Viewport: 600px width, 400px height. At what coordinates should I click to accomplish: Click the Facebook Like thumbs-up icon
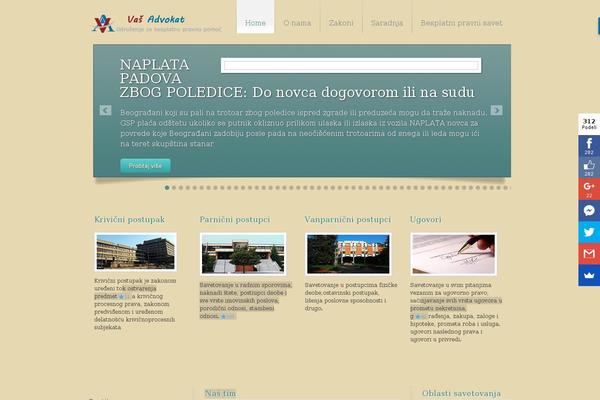pos(589,167)
